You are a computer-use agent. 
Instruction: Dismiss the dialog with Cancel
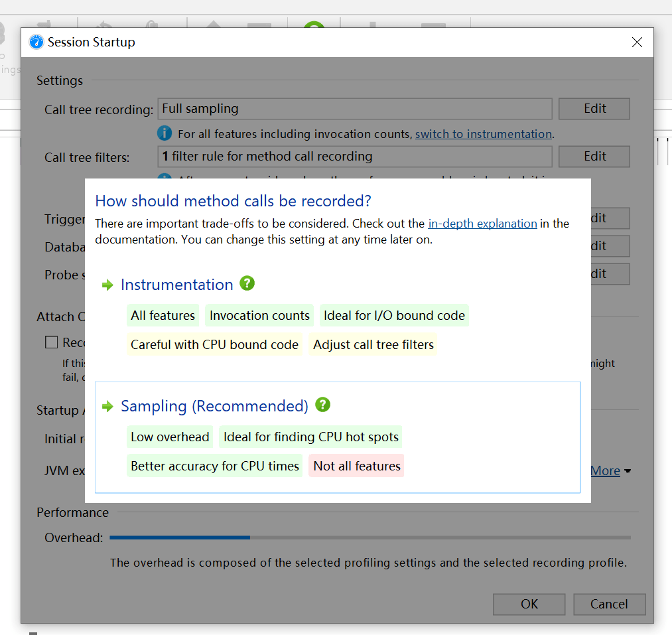(x=609, y=604)
